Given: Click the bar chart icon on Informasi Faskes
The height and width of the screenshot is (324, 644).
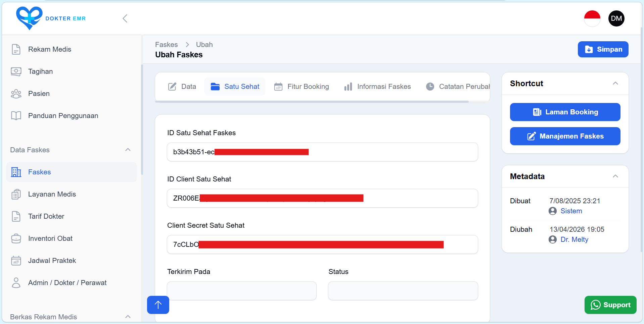Looking at the screenshot, I should pos(348,87).
